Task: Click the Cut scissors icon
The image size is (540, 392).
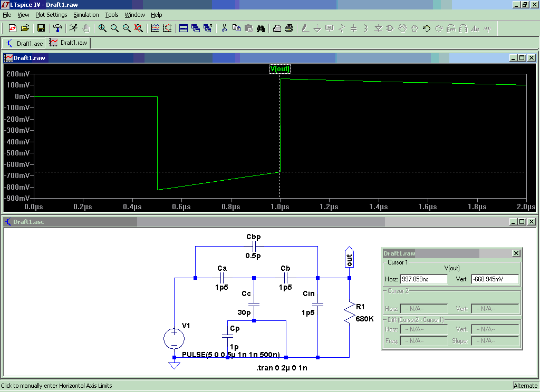Action: coord(224,28)
